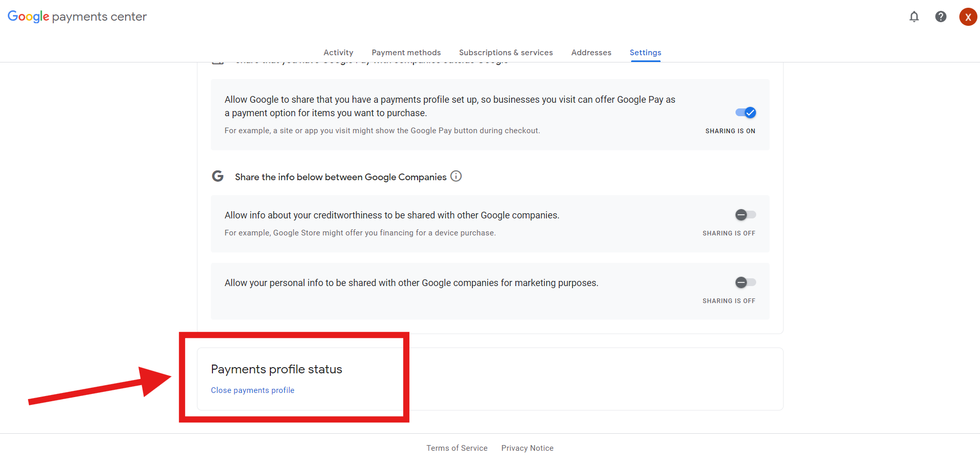980x458 pixels.
Task: Select the Settings tab
Action: click(x=645, y=53)
